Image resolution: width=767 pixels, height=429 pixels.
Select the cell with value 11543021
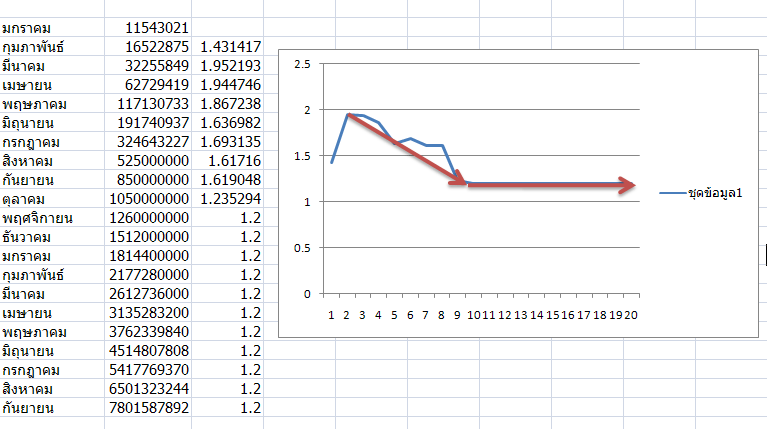(148, 28)
